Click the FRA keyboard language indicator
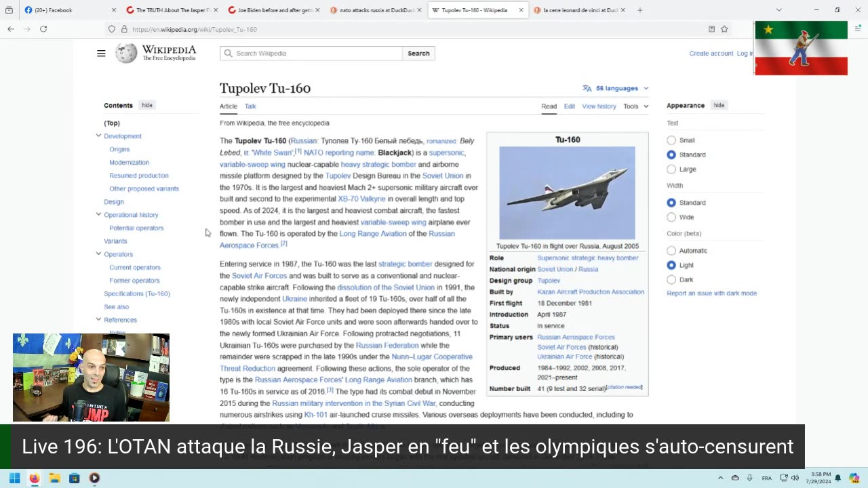Screen dimensions: 868x488 (767, 478)
